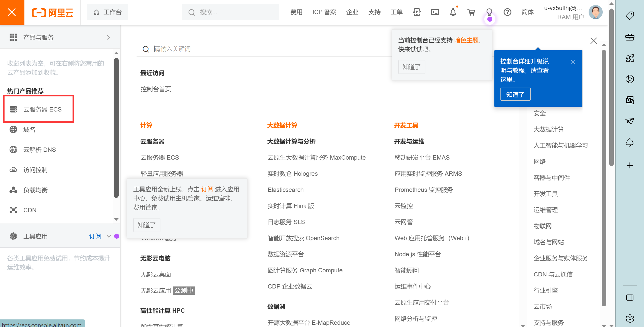Image resolution: width=644 pixels, height=327 pixels.
Task: Click the 访问控制 cloud icon
Action: pos(13,170)
